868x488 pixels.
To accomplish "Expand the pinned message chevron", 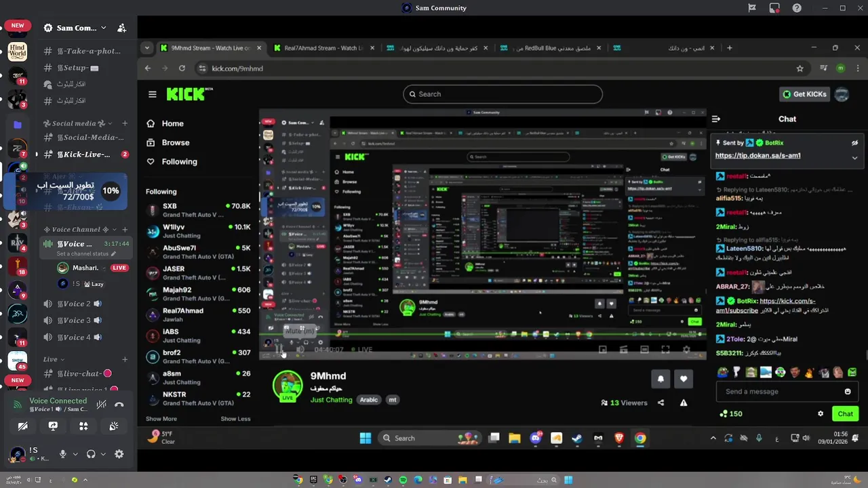I will pyautogui.click(x=854, y=157).
